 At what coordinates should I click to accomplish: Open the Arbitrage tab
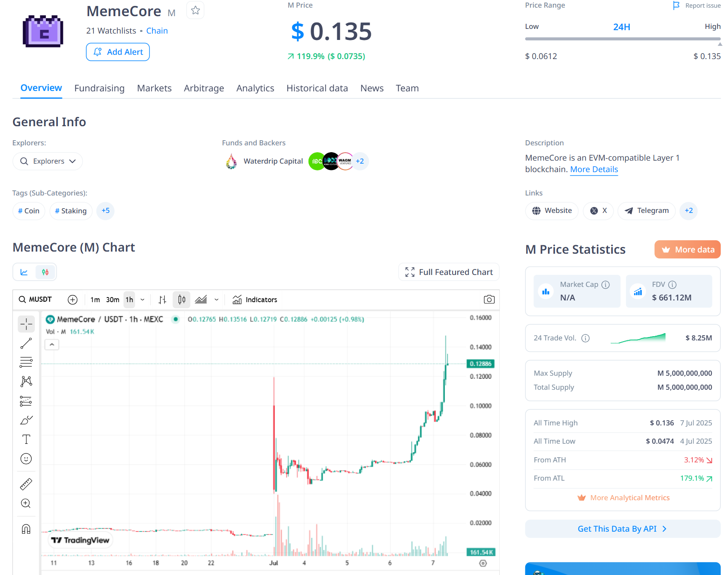pos(204,88)
